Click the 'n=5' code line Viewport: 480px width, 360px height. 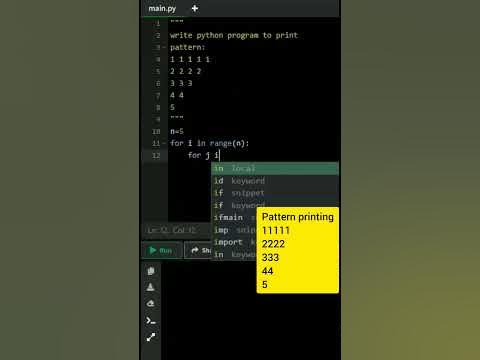pos(177,131)
